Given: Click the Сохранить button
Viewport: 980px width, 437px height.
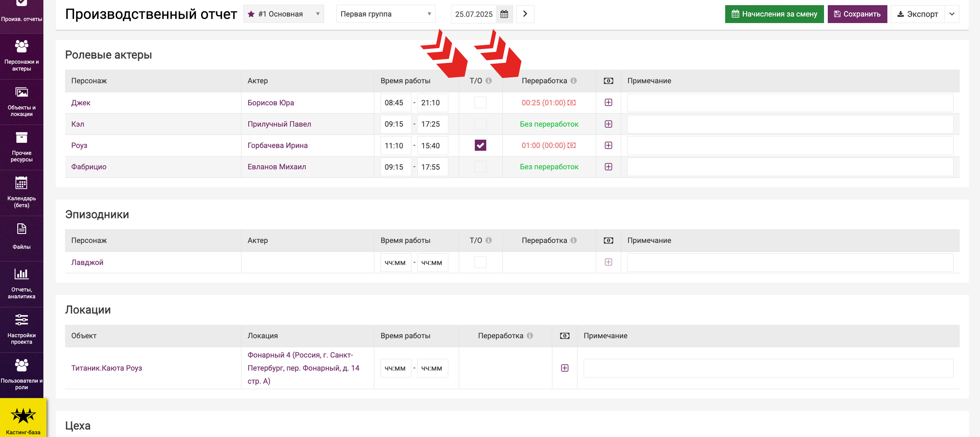Looking at the screenshot, I should (857, 14).
